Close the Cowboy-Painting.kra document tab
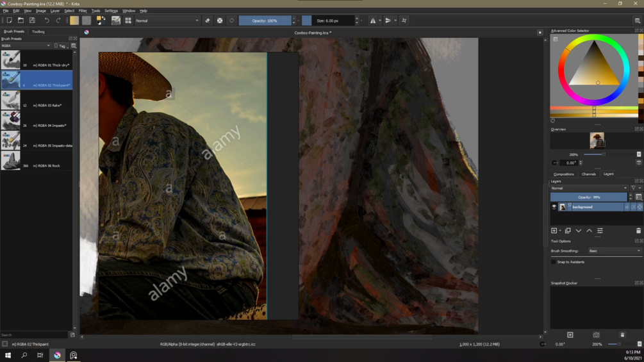The height and width of the screenshot is (362, 644). click(x=540, y=33)
